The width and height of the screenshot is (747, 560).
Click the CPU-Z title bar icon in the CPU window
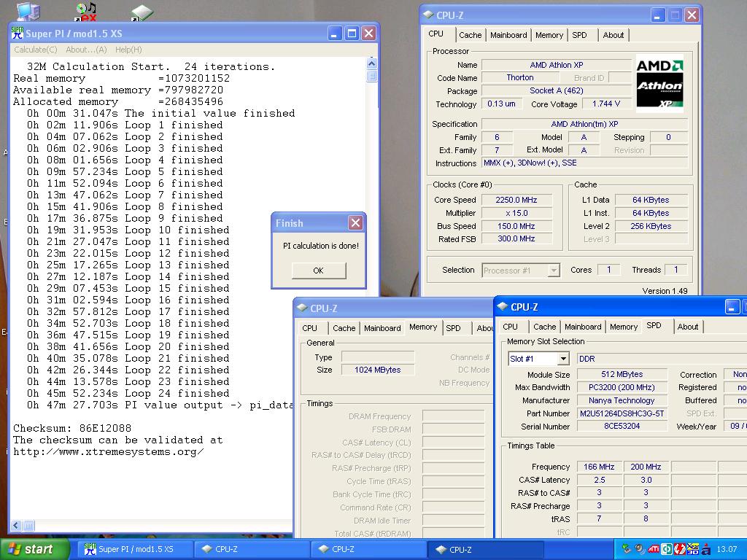[428, 15]
